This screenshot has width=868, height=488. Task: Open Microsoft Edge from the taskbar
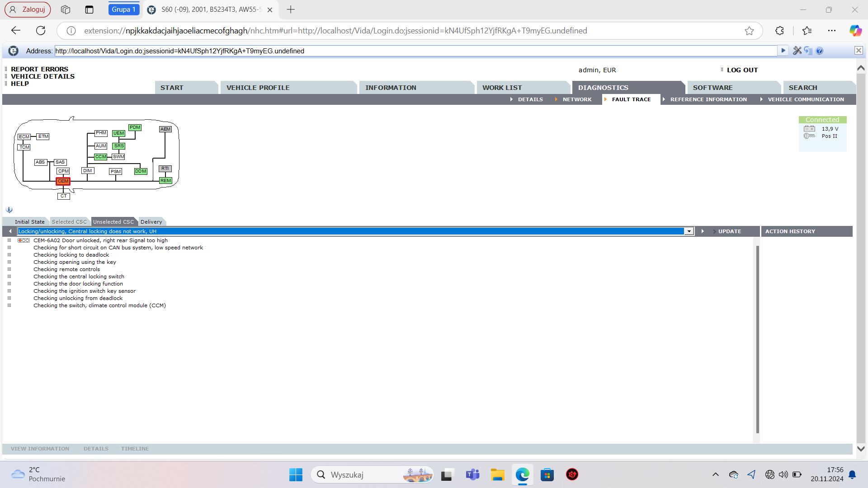point(522,474)
